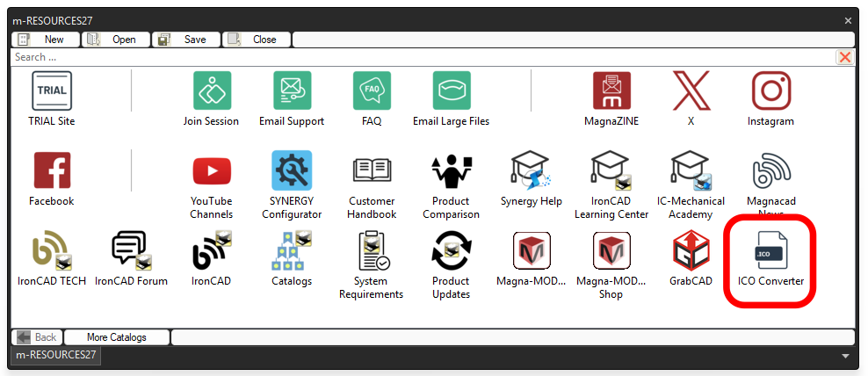868x376 pixels.
Task: Expand the catalog tab list arrow
Action: (845, 356)
